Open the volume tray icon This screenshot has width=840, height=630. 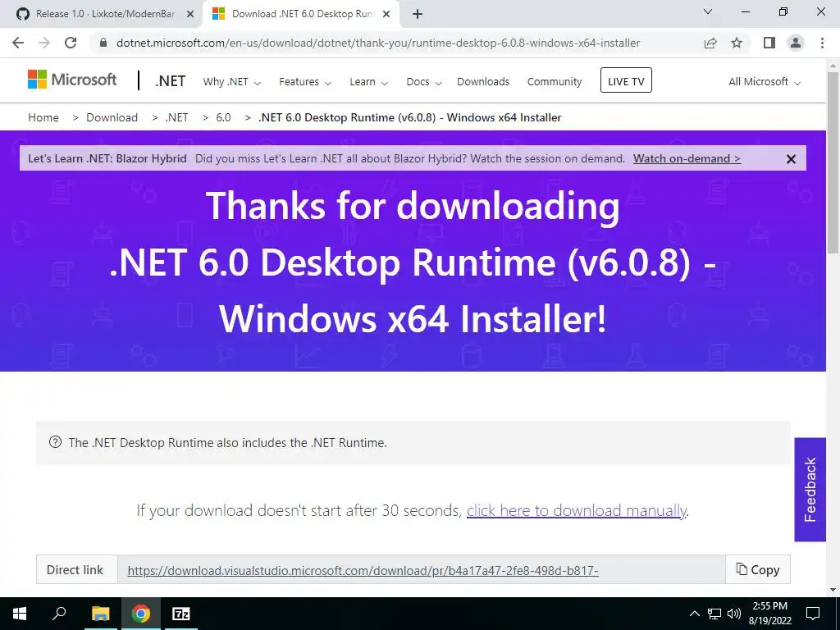tap(734, 614)
